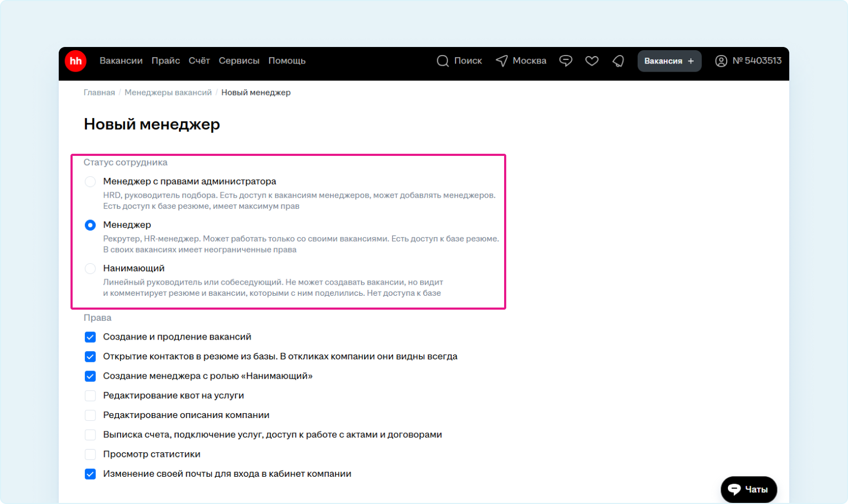Open the Счёт menu item
Image resolution: width=848 pixels, height=504 pixels.
[x=199, y=61]
